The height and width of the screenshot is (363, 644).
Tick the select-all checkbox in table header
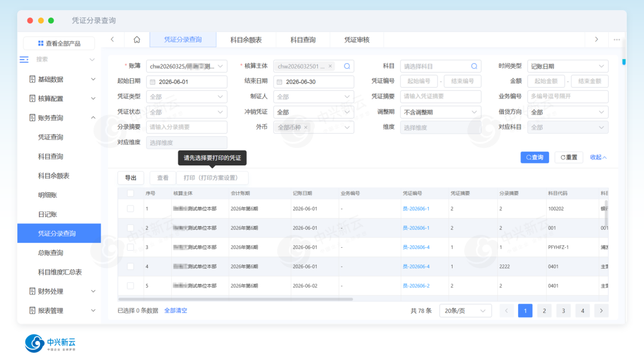click(x=130, y=193)
